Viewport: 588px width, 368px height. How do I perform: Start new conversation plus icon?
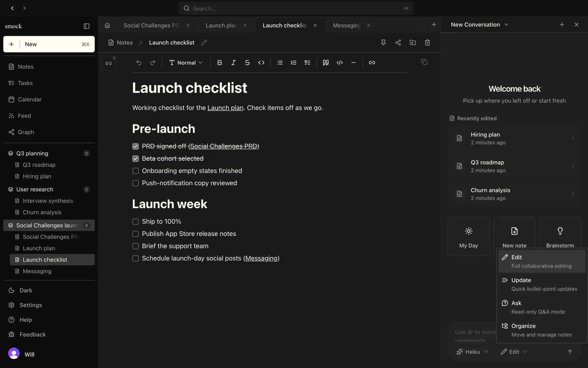[x=562, y=25]
